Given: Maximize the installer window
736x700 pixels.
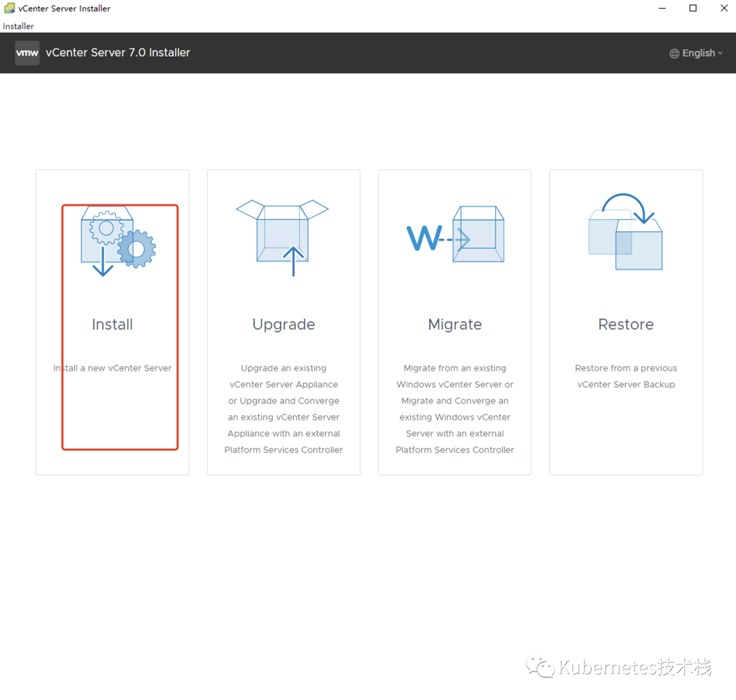Looking at the screenshot, I should click(x=693, y=8).
